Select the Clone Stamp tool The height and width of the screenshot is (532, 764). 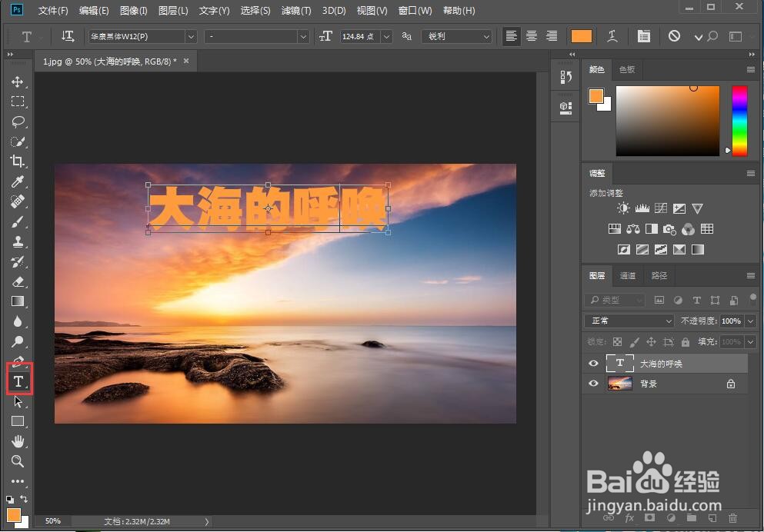coord(18,241)
